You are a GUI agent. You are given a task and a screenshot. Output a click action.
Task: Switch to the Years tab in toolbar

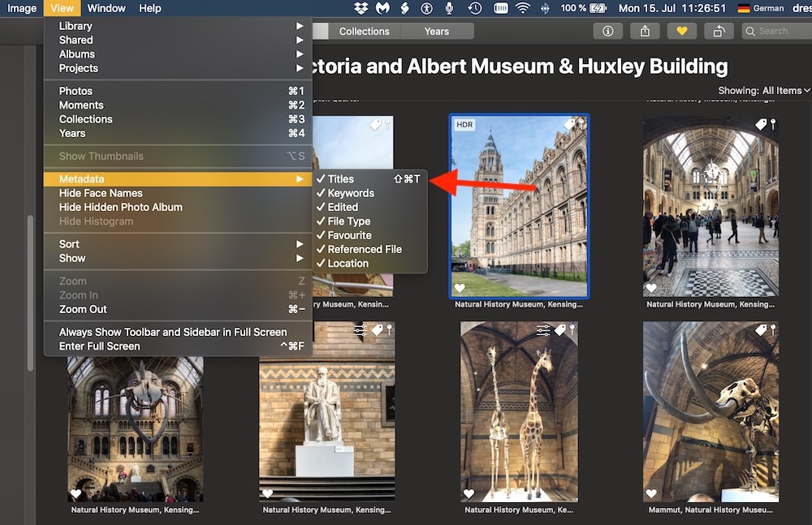[x=437, y=31]
